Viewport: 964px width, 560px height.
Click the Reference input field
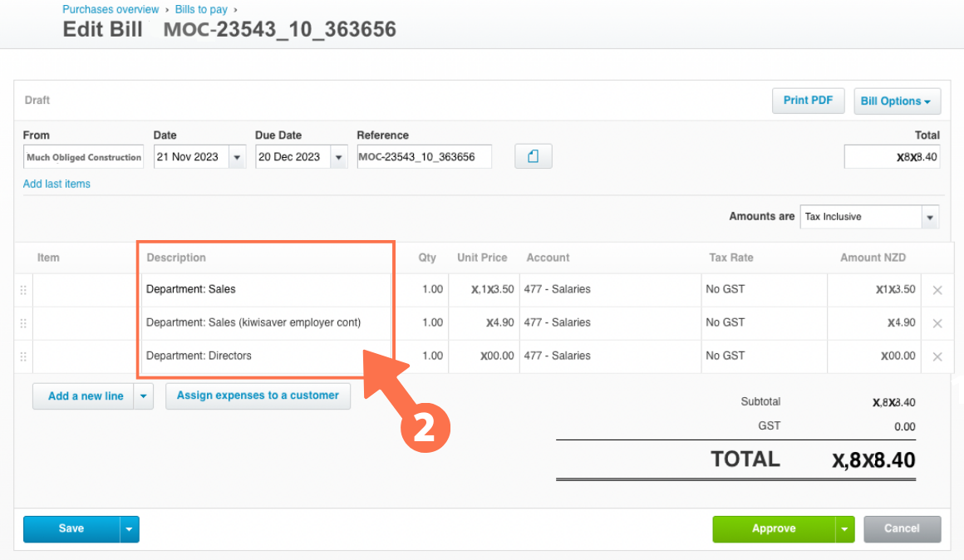pyautogui.click(x=424, y=156)
